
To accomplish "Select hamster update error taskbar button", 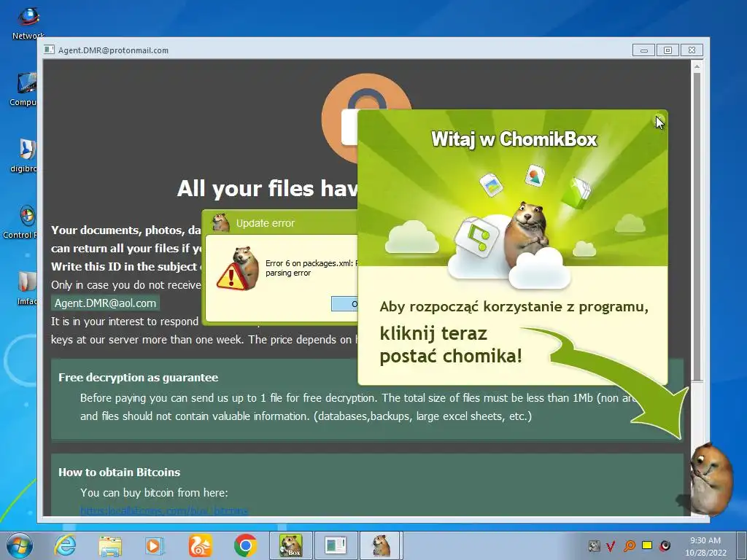I will tap(381, 545).
